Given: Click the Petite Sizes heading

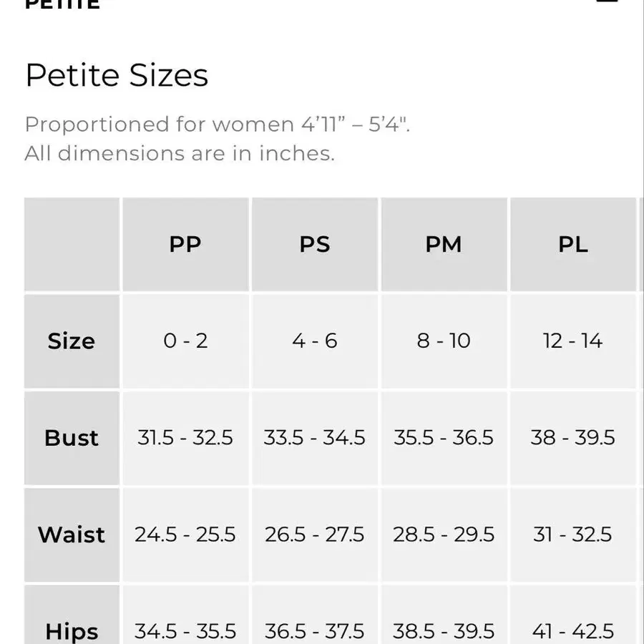Looking at the screenshot, I should tap(117, 76).
